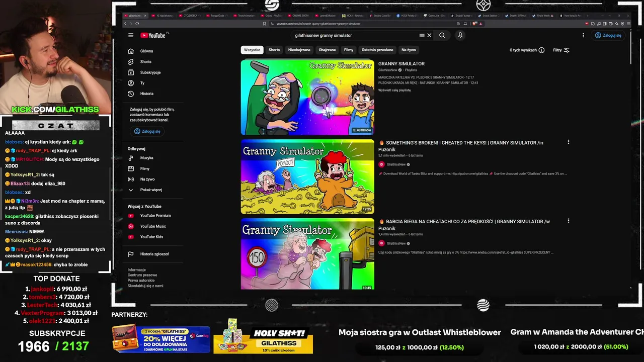The width and height of the screenshot is (644, 362).
Task: Open the YouTube hamburger guide menu
Action: click(x=131, y=35)
